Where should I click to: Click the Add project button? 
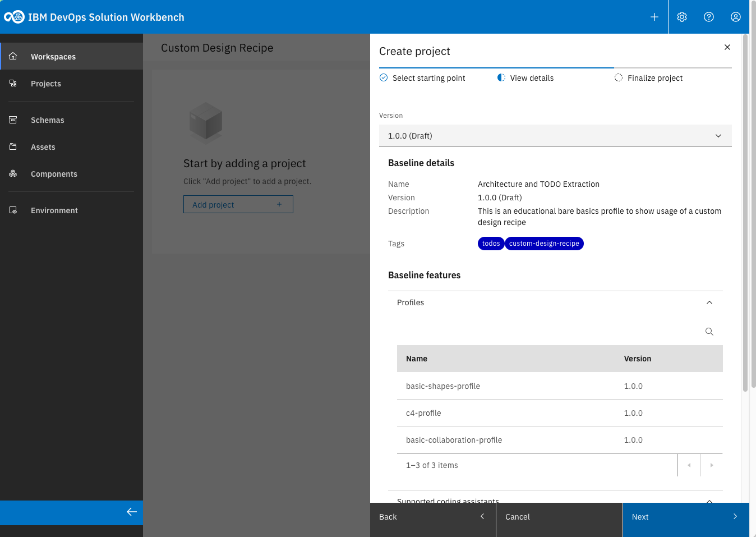click(x=238, y=204)
